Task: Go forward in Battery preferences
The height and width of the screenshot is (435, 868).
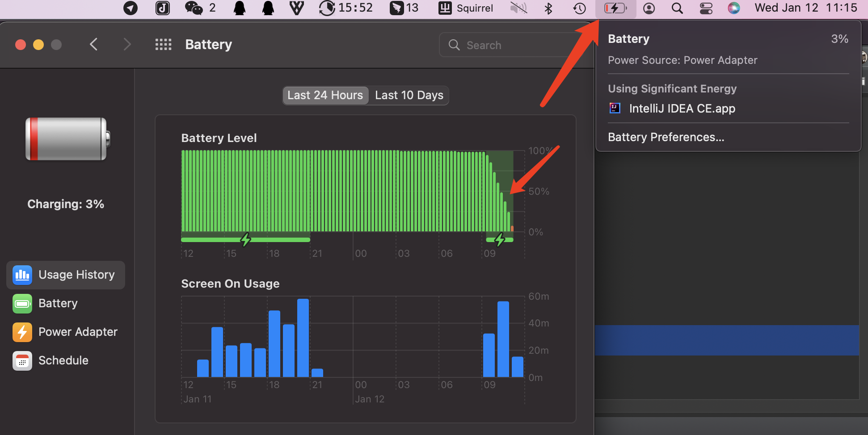Action: tap(127, 44)
